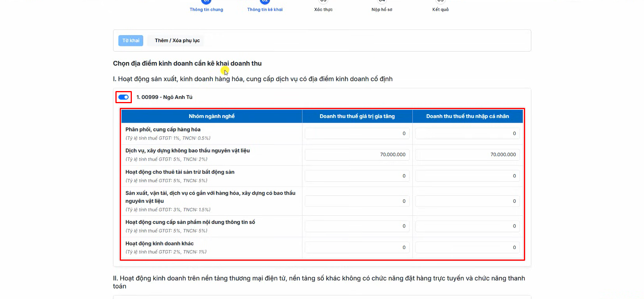Image resolution: width=644 pixels, height=299 pixels.
Task: Click GTGT revenue field showing 70.000.000
Action: point(357,155)
